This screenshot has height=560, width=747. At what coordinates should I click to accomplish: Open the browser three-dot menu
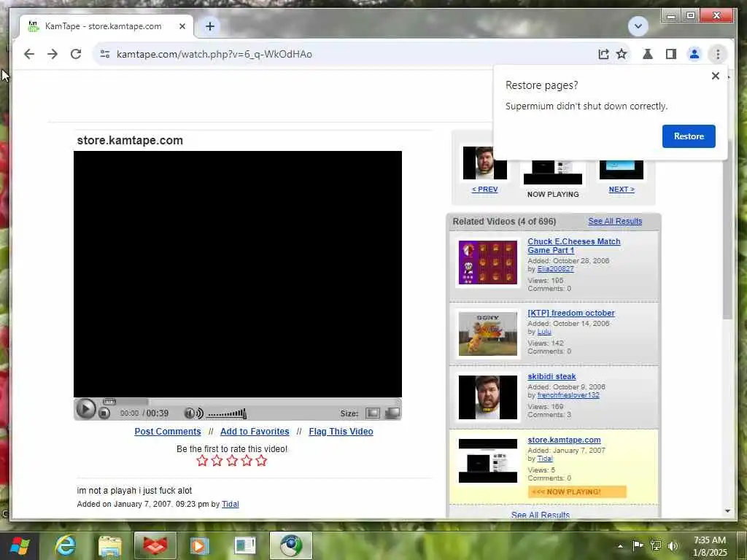tap(718, 54)
